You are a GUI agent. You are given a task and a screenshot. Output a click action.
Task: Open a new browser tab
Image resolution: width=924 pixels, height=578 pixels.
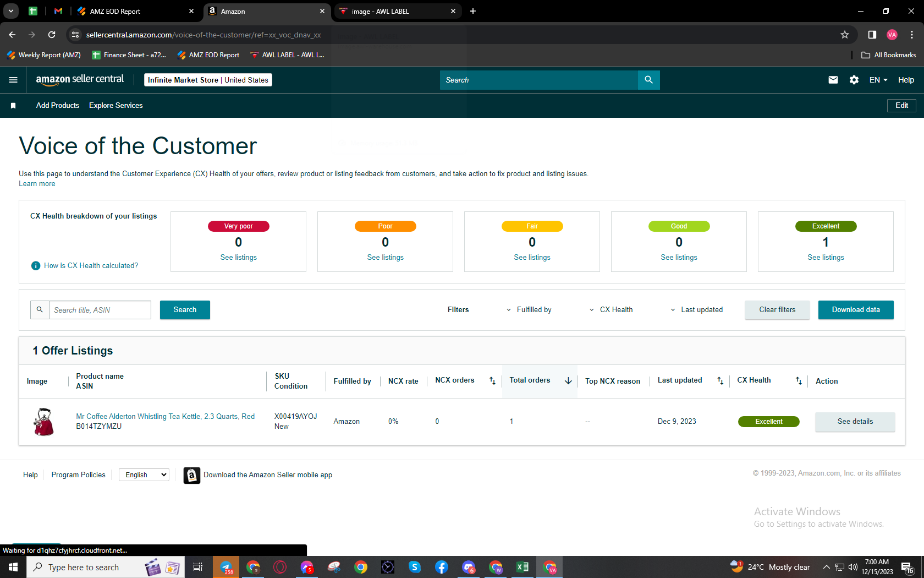coord(473,11)
